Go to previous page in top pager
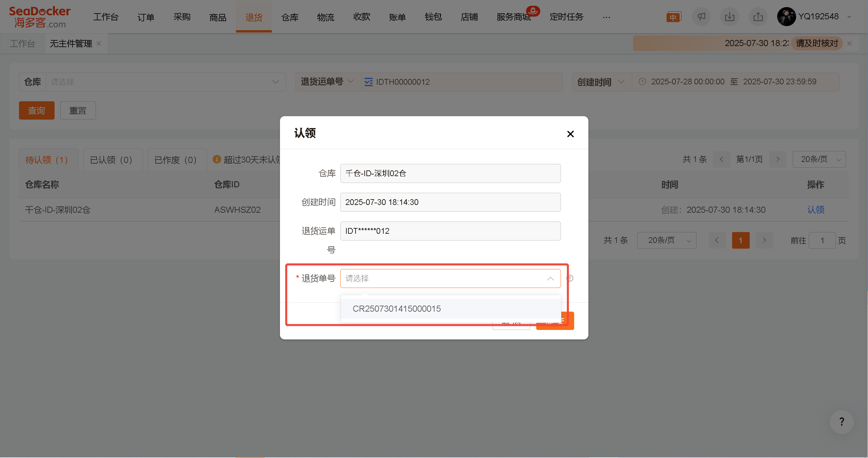Viewport: 868px width, 458px height. coord(722,159)
